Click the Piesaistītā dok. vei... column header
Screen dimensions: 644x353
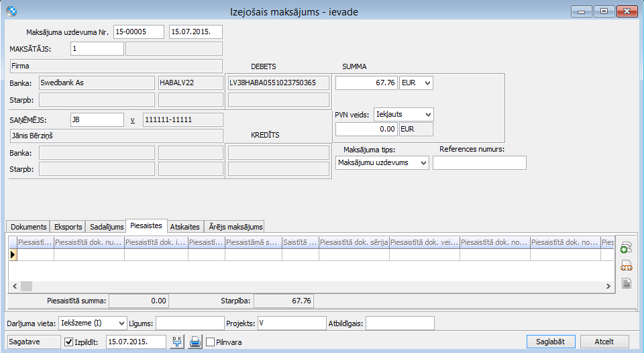pyautogui.click(x=424, y=242)
